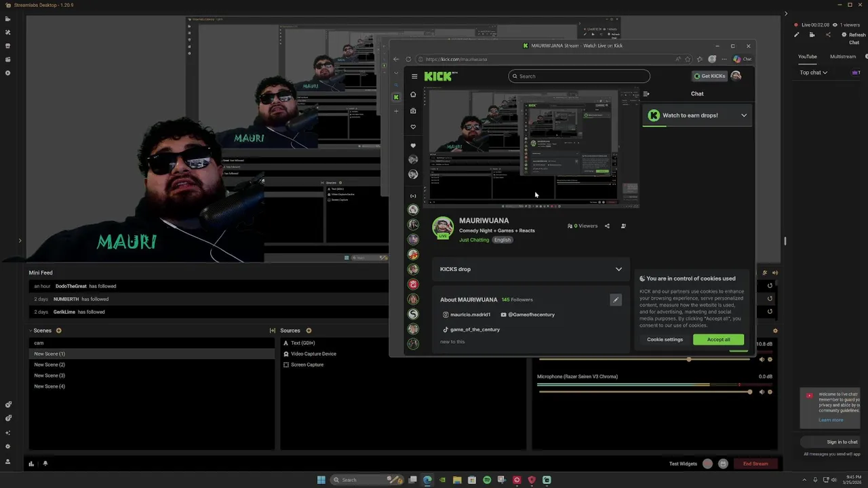
Task: Open notifications bell in Streamlabs footer
Action: 45,464
